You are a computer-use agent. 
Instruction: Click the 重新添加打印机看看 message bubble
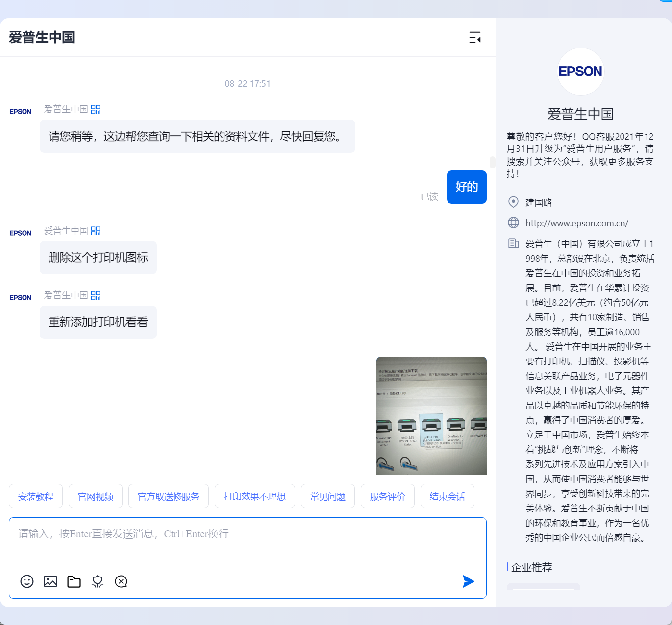(x=98, y=322)
